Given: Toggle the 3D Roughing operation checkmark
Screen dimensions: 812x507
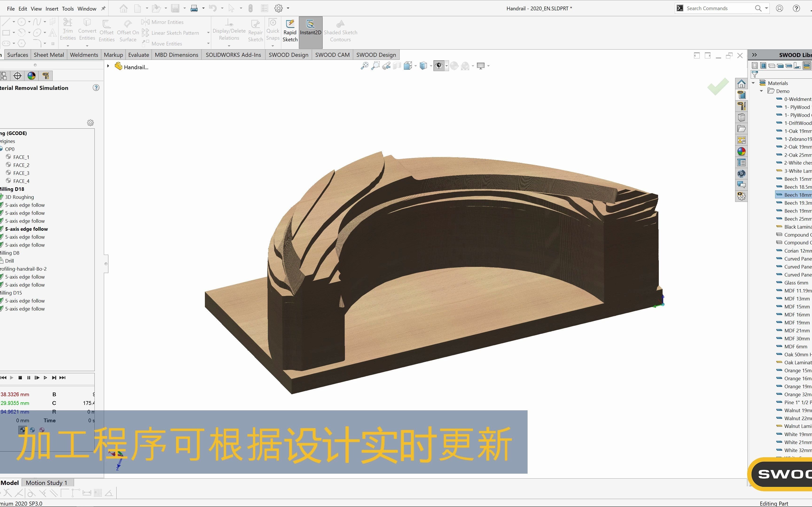Looking at the screenshot, I should [x=2, y=197].
